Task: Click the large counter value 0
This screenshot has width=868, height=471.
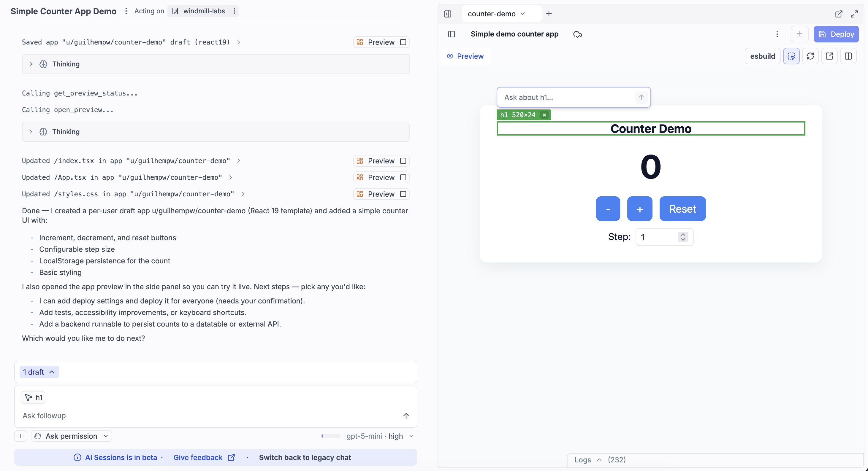Action: coord(651,167)
